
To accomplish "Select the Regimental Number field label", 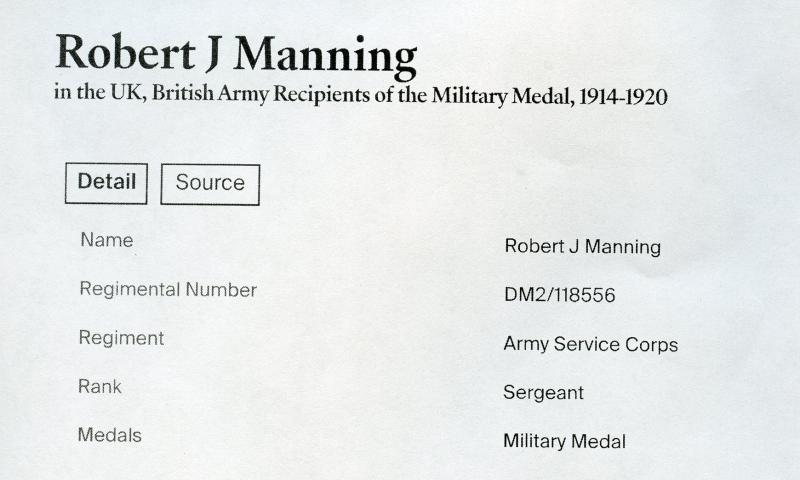I will click(x=168, y=290).
